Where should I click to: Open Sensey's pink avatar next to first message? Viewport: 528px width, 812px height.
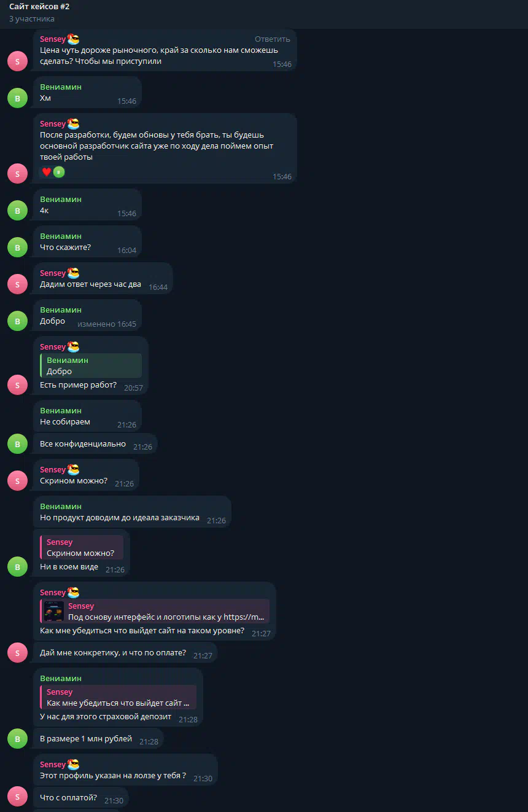pos(17,61)
